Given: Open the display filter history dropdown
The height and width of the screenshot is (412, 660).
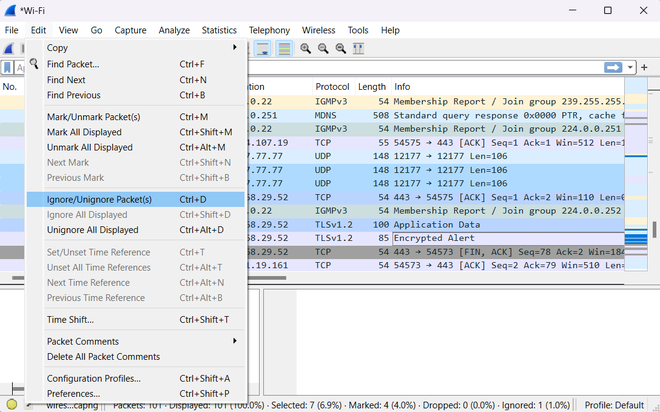Looking at the screenshot, I should click(x=630, y=67).
